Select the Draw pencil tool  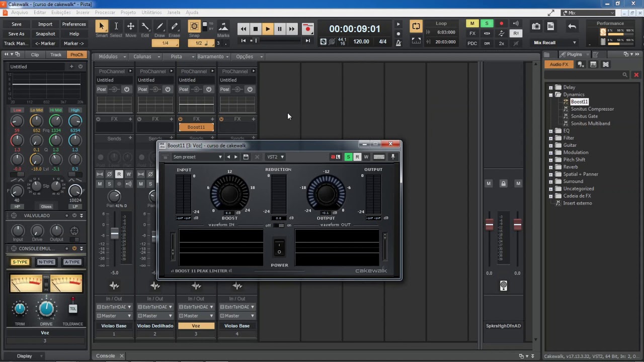click(159, 29)
